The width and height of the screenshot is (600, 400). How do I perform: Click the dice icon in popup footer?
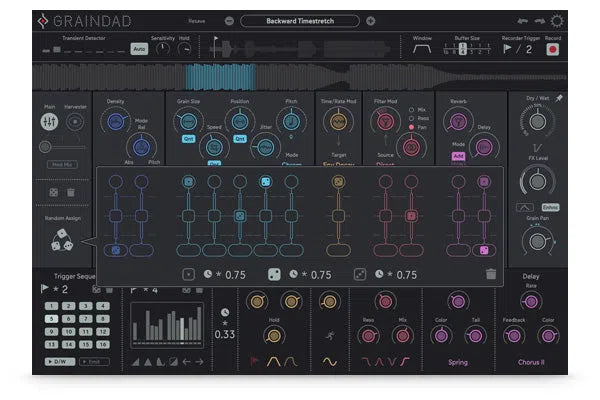(274, 274)
